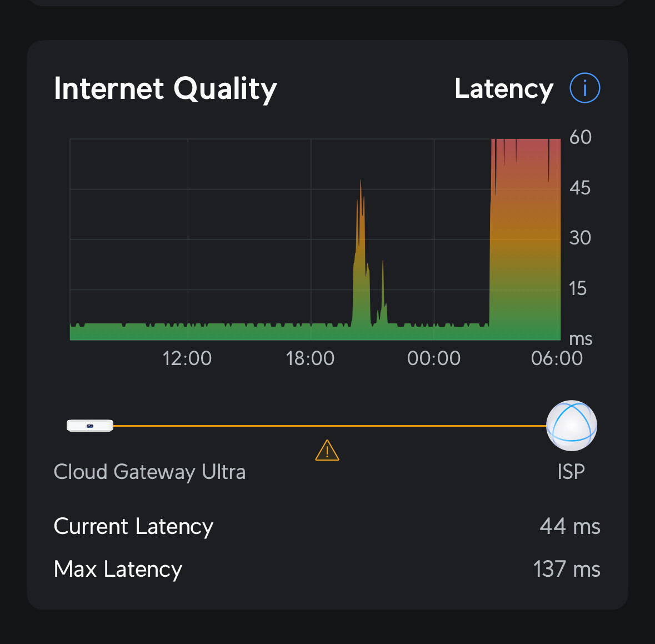655x644 pixels.
Task: Tap the 60 ms axis label
Action: pyautogui.click(x=580, y=137)
